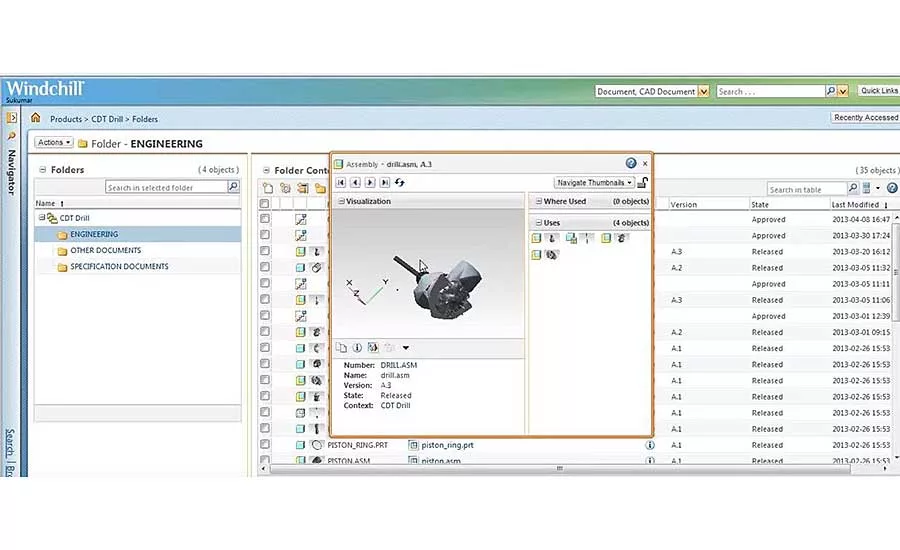This screenshot has height=550, width=900.
Task: Collapse the Uses section
Action: (x=539, y=222)
